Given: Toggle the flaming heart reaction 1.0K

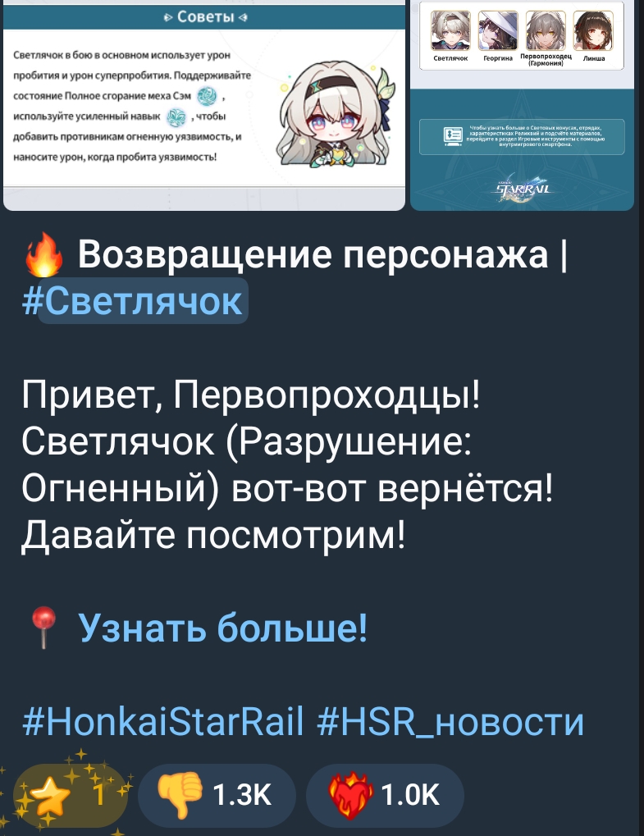Looking at the screenshot, I should 385,796.
